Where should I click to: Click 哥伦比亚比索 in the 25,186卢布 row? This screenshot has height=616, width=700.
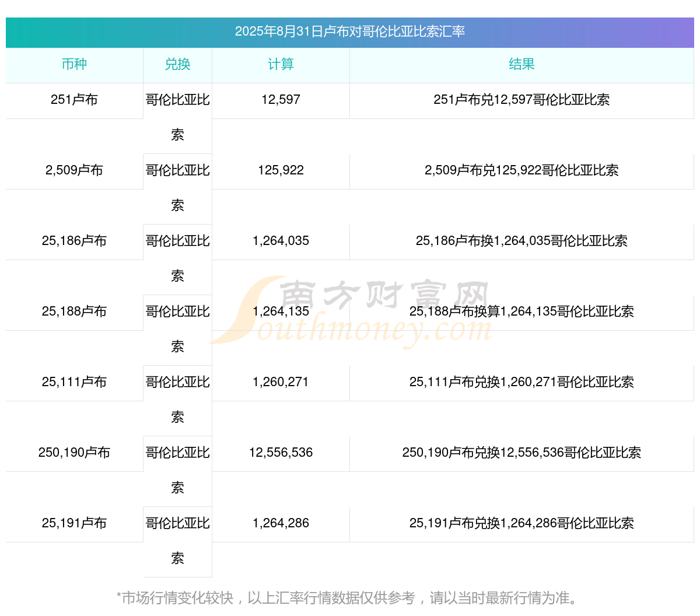[x=177, y=259]
